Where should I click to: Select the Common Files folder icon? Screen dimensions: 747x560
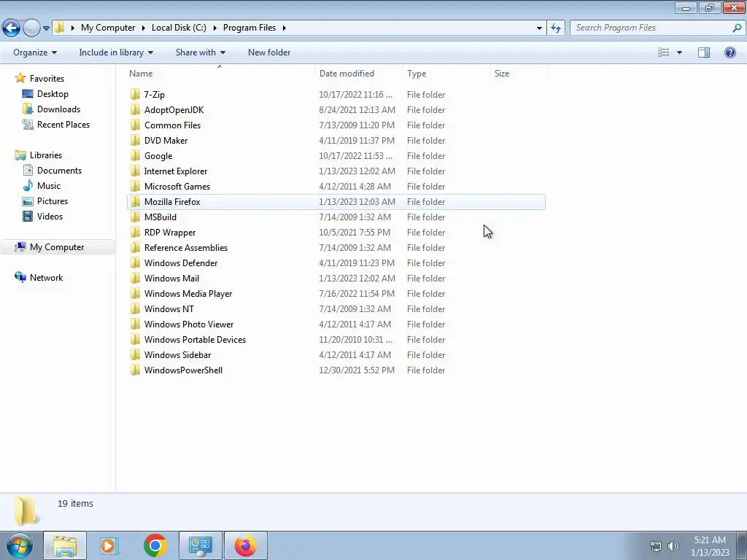click(x=135, y=125)
